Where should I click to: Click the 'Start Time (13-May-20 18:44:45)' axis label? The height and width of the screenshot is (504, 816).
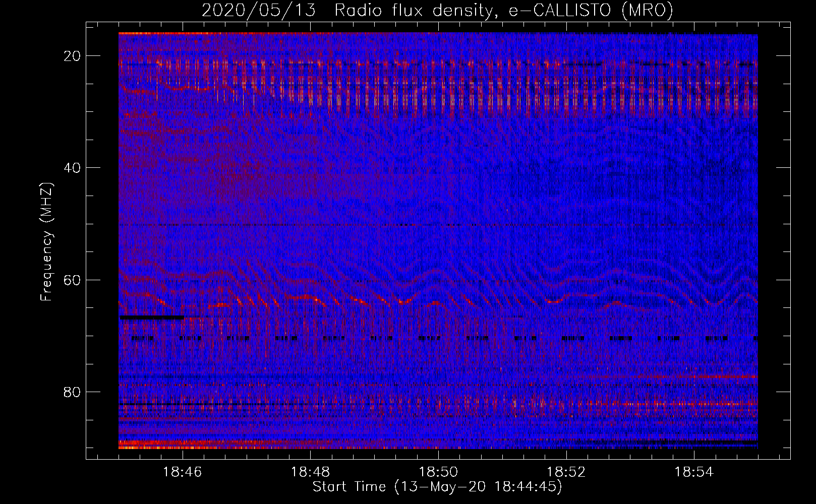point(437,487)
